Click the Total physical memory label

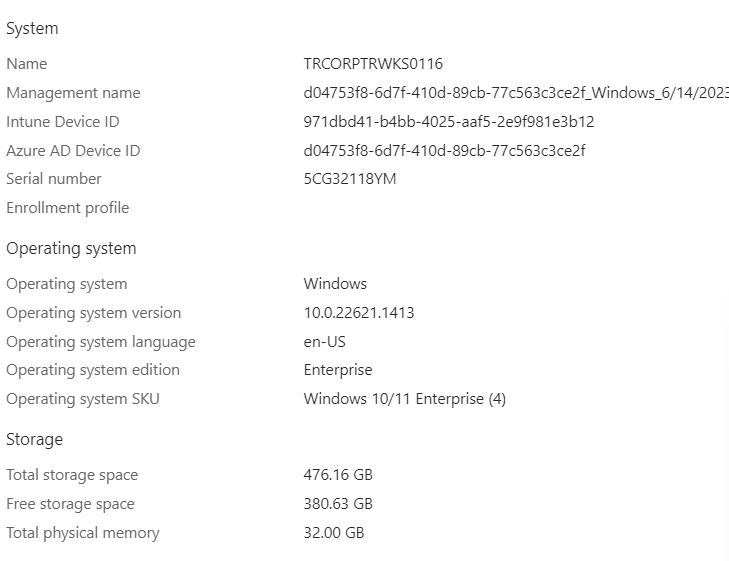[x=82, y=533]
